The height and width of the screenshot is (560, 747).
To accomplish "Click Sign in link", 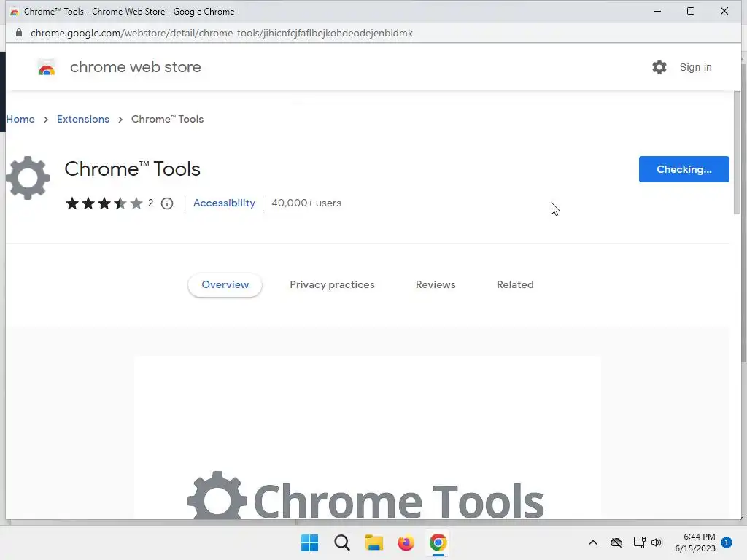I will [x=695, y=67].
